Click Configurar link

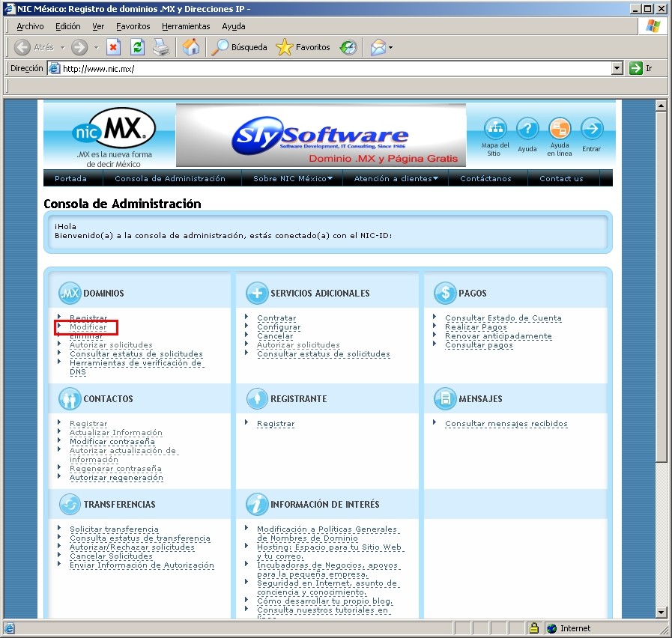279,327
